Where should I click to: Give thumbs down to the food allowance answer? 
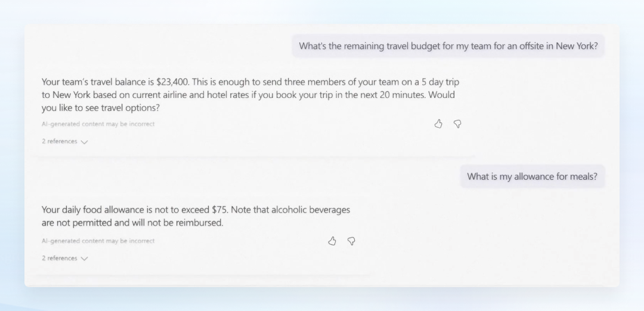pos(351,241)
